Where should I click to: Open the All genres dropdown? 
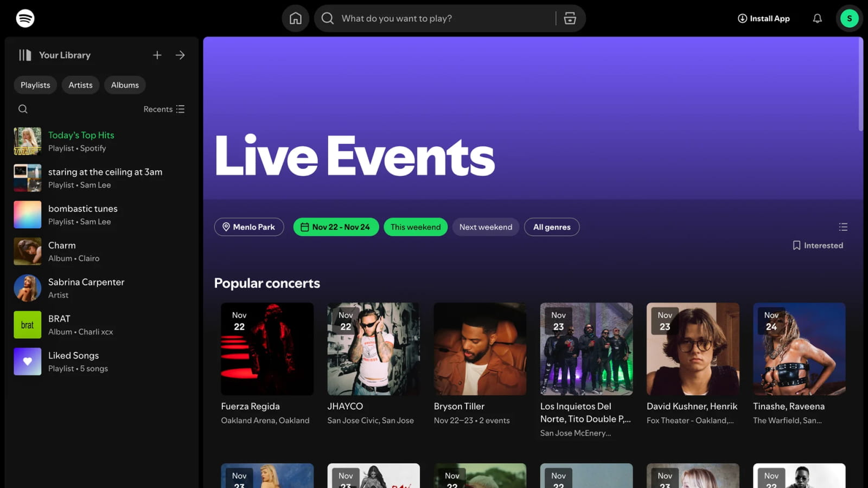552,227
